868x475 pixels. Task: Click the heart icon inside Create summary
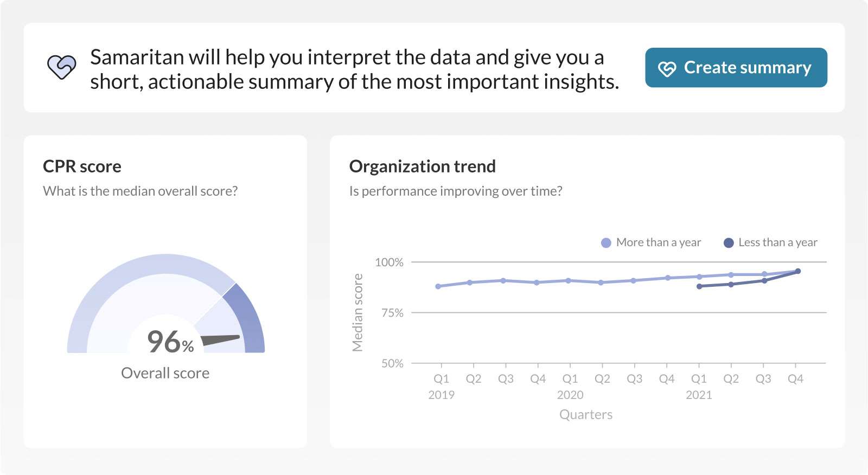coord(667,68)
